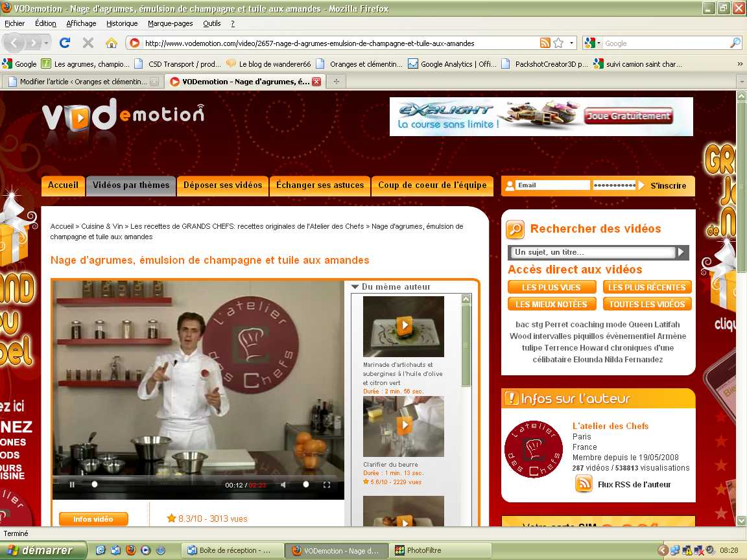Click the Firefox back arrow button

point(14,43)
